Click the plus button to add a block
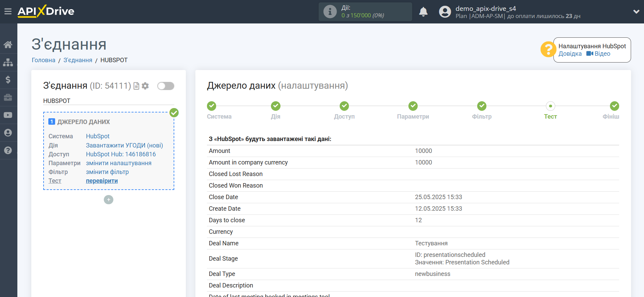The image size is (644, 297). [109, 199]
